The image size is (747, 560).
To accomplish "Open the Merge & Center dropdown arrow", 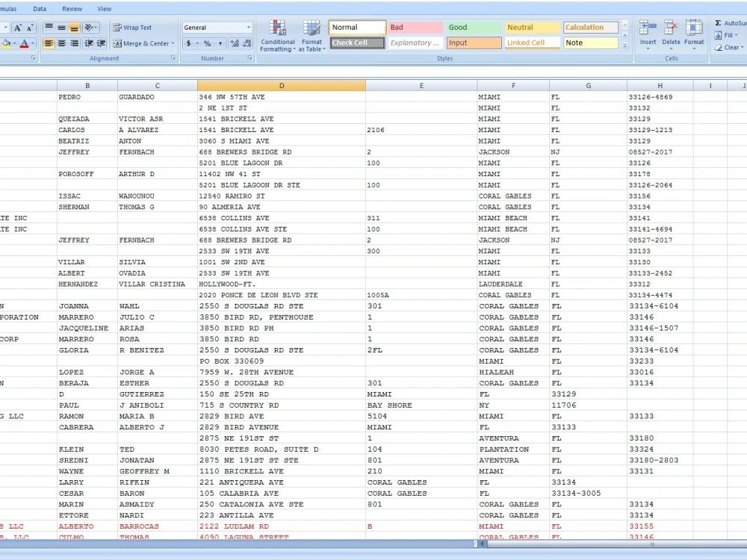I will coord(173,43).
